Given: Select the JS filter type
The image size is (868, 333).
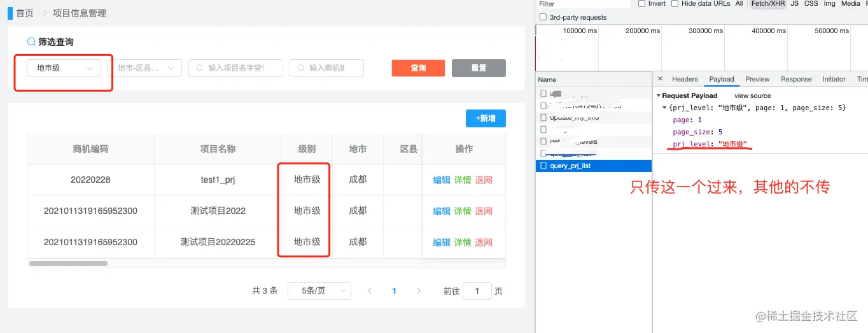Looking at the screenshot, I should (794, 4).
